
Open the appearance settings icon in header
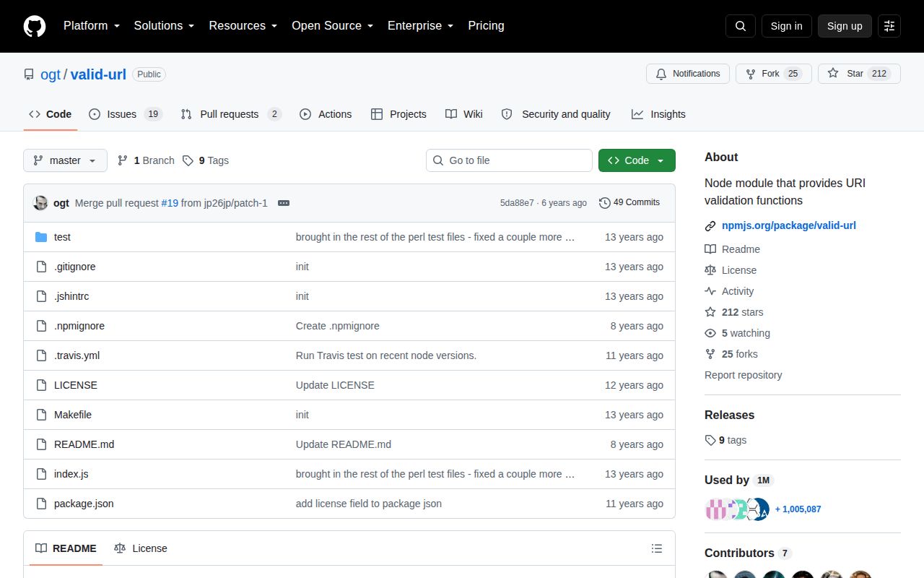click(x=889, y=26)
